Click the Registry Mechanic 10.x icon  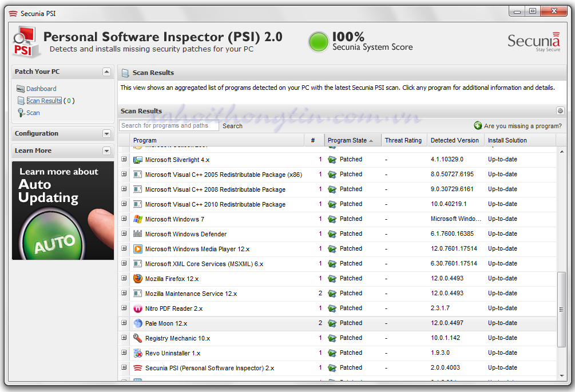coord(137,338)
